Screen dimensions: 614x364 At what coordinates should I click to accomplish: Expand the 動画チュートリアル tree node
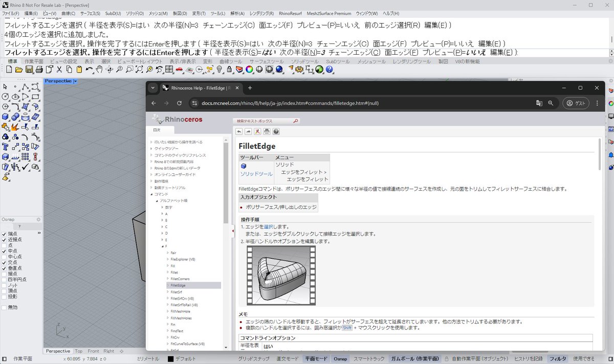(151, 188)
